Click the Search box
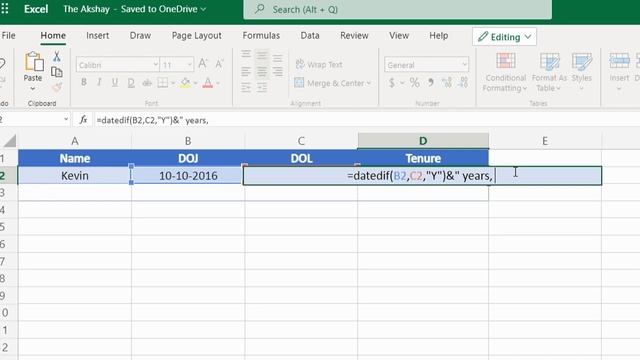 398,9
